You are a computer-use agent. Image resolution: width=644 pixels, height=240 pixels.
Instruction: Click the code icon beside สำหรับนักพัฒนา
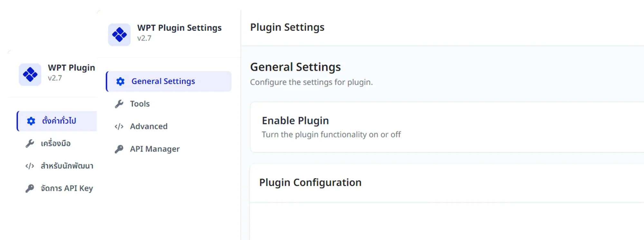30,166
